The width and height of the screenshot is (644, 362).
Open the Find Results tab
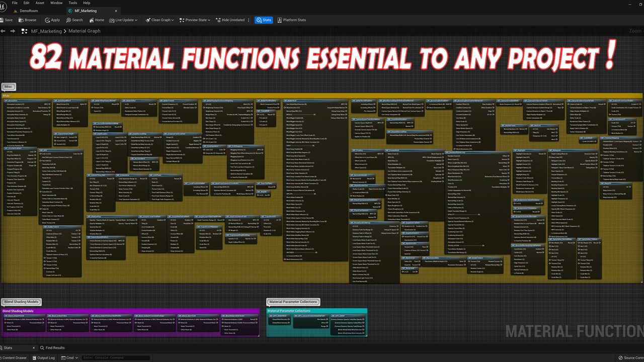[x=53, y=348]
